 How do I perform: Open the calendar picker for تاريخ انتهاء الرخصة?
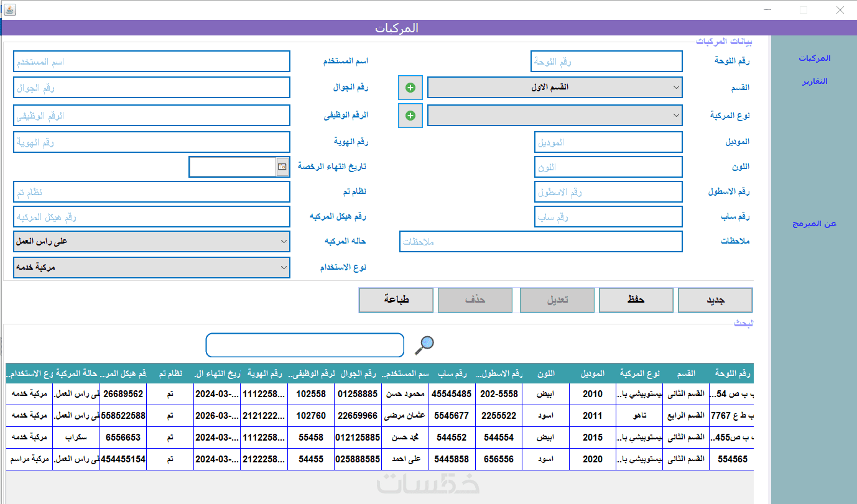point(282,167)
